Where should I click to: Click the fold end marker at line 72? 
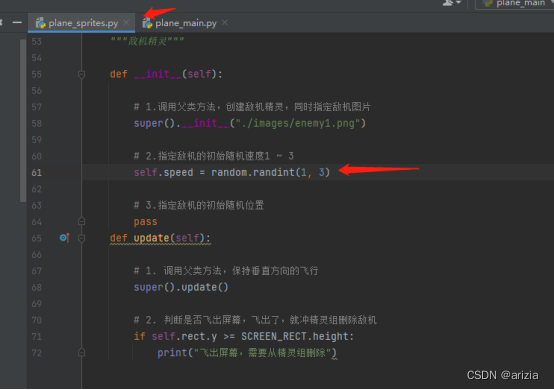pos(81,353)
